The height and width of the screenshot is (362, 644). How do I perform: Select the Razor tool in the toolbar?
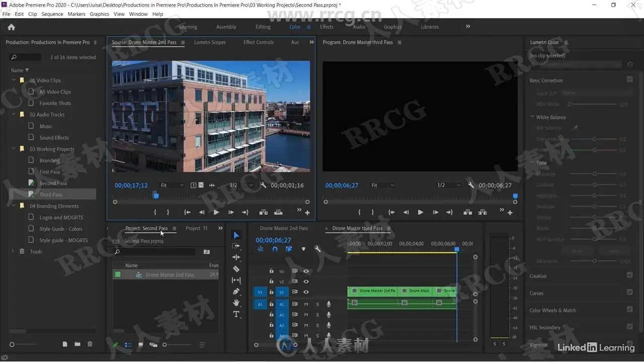(x=236, y=269)
